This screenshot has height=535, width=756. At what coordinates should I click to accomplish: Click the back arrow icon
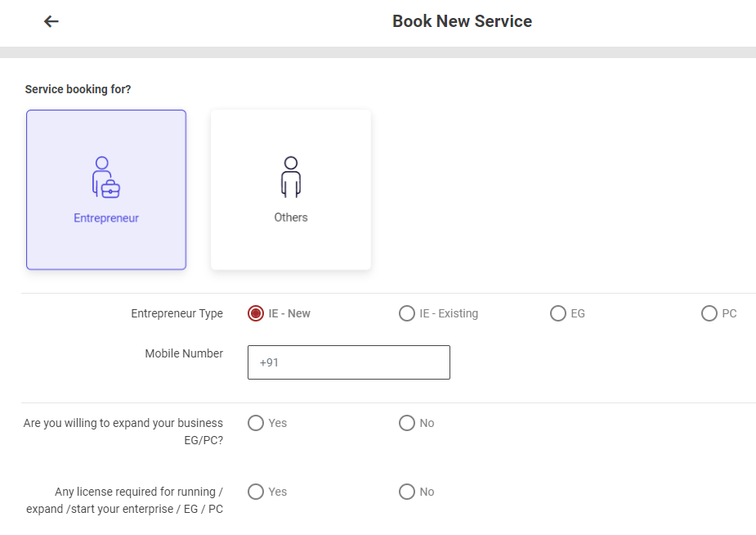(51, 21)
